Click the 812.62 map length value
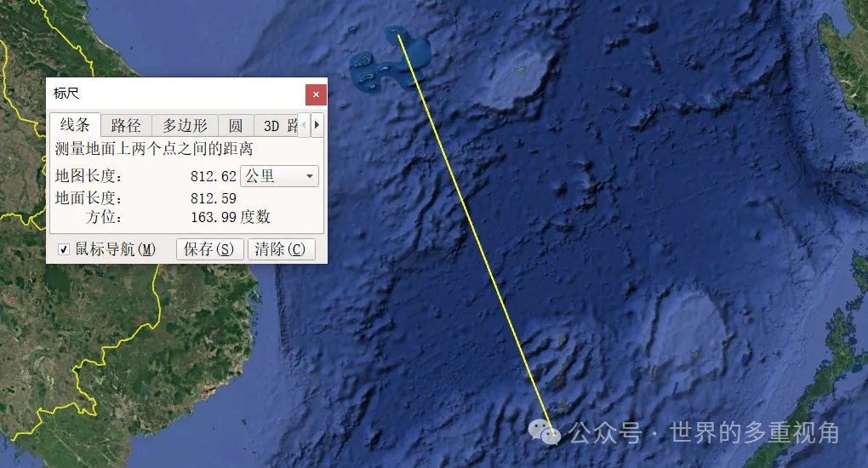Viewport: 868px width, 468px height. pyautogui.click(x=213, y=176)
